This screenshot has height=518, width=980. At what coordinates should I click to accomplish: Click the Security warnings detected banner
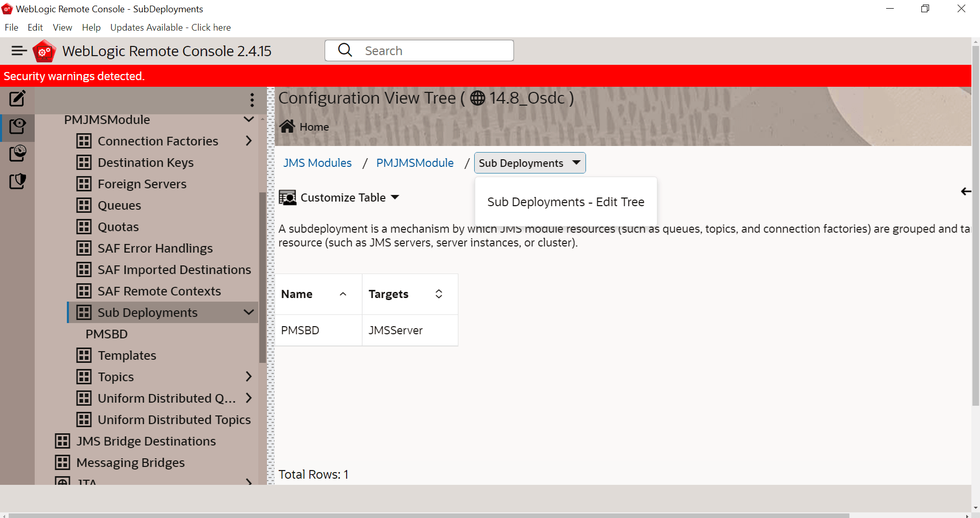pos(485,76)
